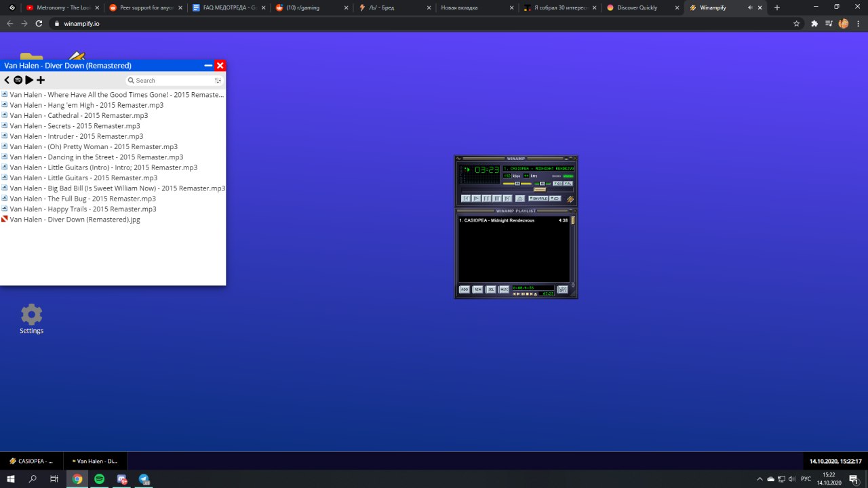Pause playback in Winamp main window

pos(486,199)
